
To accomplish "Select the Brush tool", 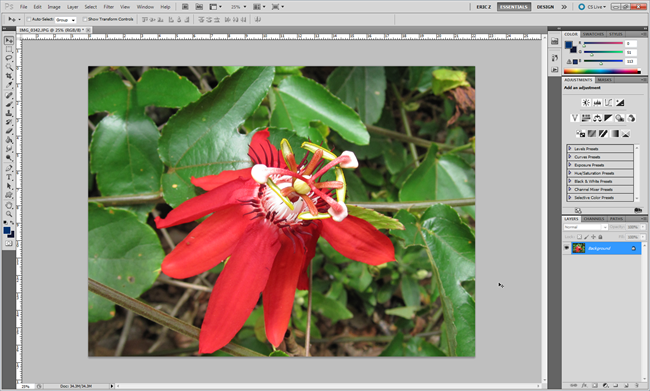I will (x=9, y=104).
